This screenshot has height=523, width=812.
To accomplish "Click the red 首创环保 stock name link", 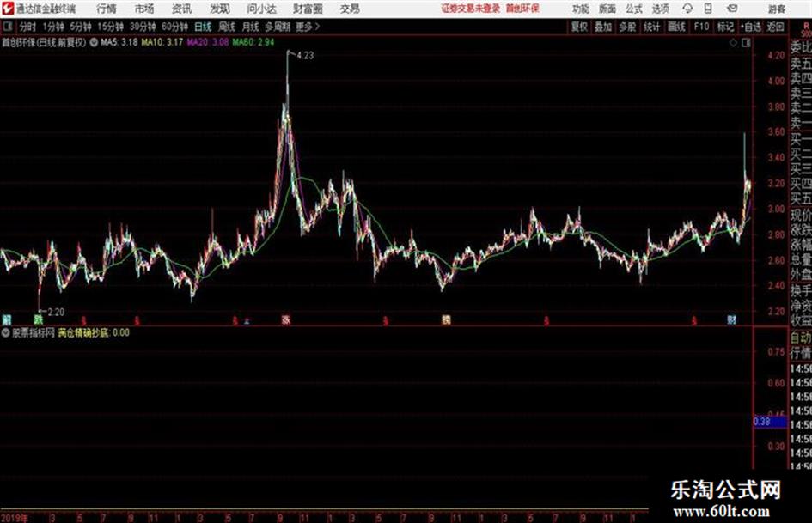I will coord(522,9).
